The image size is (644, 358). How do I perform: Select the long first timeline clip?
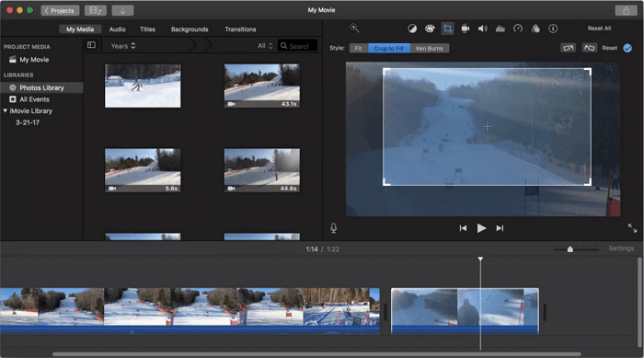(x=190, y=311)
